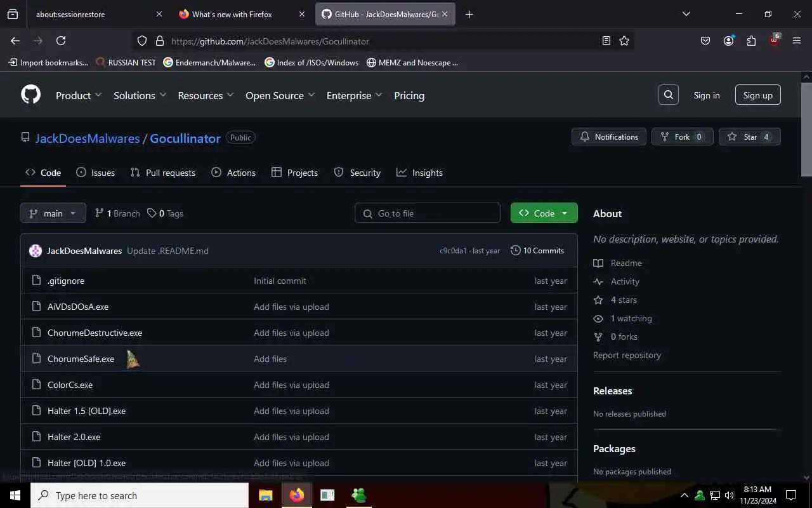Click the page vertical scrollbar thumb
The width and height of the screenshot is (812, 508).
click(806, 130)
